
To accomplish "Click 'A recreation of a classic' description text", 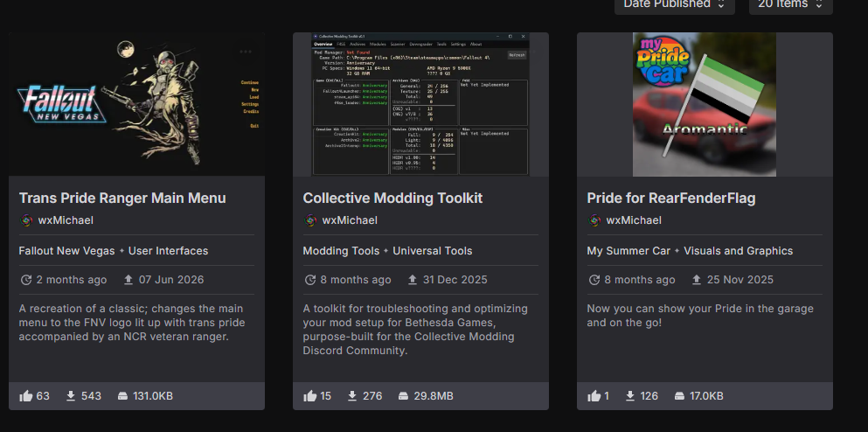I will tap(132, 323).
